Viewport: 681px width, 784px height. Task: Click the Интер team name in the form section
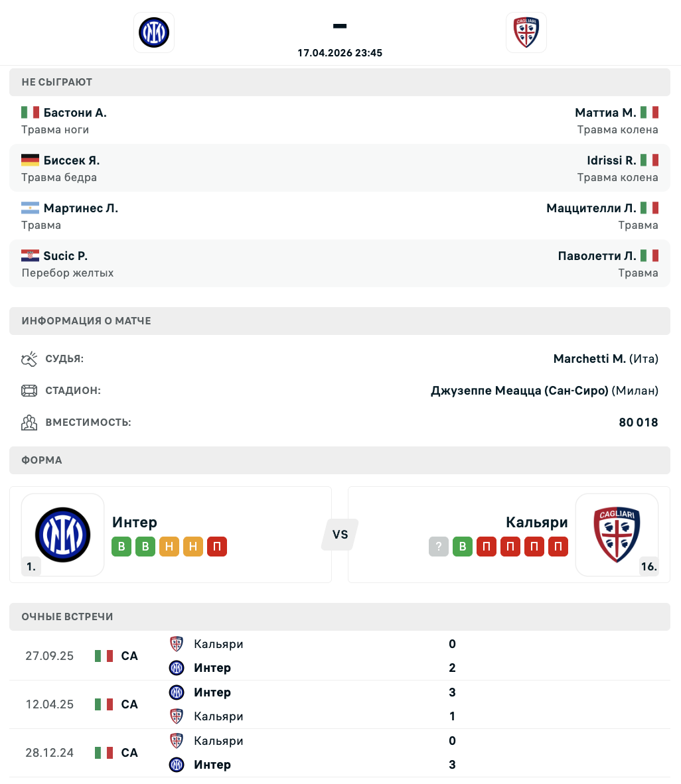click(135, 522)
